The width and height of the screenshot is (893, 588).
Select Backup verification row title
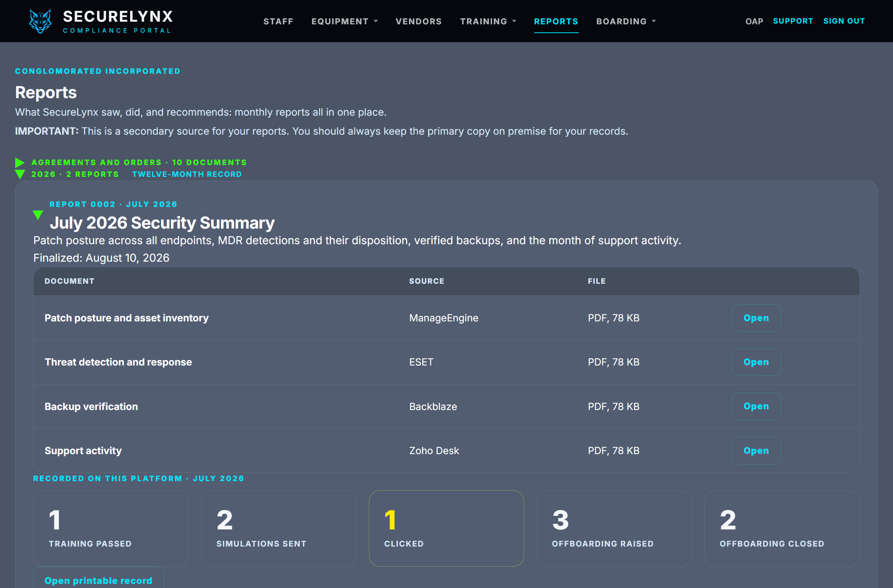pos(91,407)
